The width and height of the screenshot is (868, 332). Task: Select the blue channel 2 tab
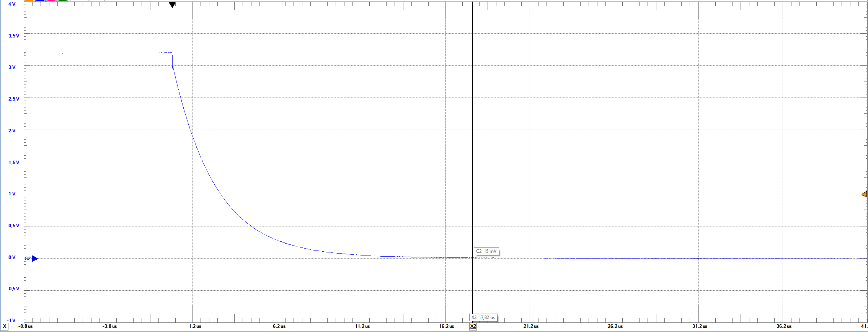click(x=40, y=0)
